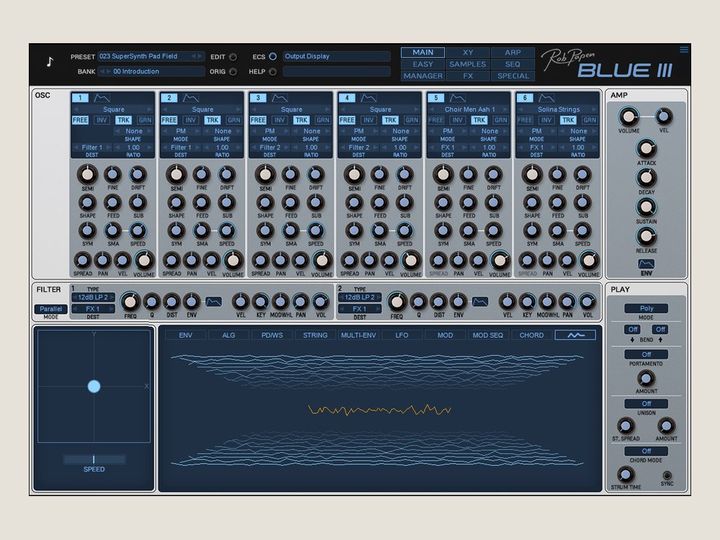Image resolution: width=720 pixels, height=540 pixels.
Task: Open Filter 2 type 12dB LP 2 selector
Action: (x=360, y=298)
